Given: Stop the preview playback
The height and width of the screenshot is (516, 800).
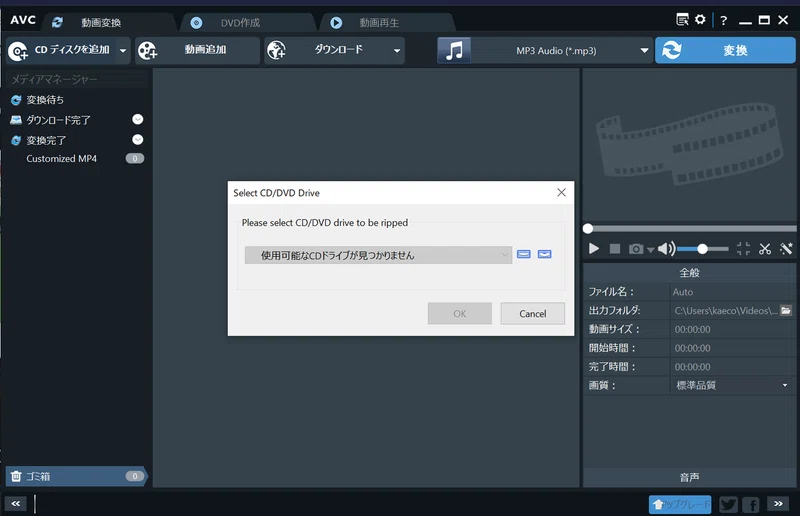Looking at the screenshot, I should (615, 249).
